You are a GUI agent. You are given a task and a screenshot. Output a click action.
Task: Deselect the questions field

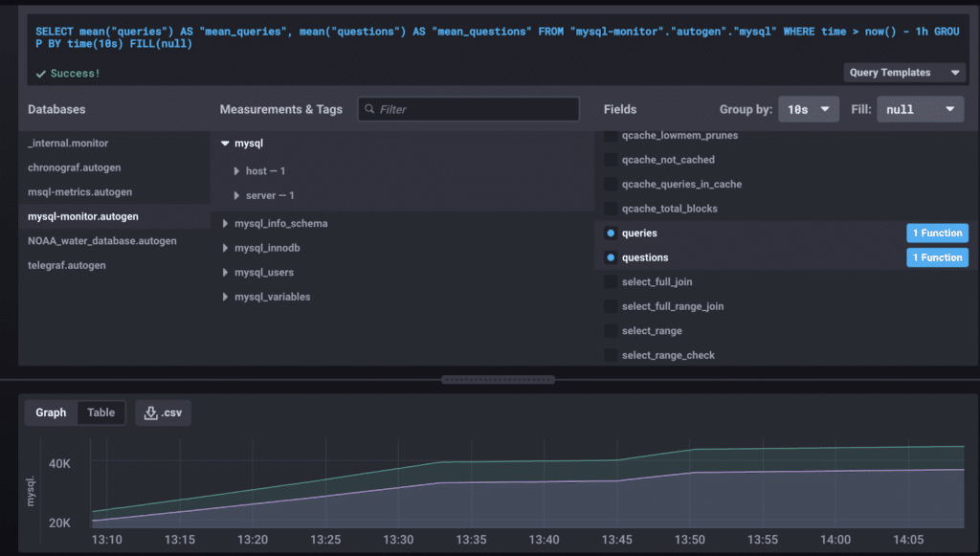611,257
